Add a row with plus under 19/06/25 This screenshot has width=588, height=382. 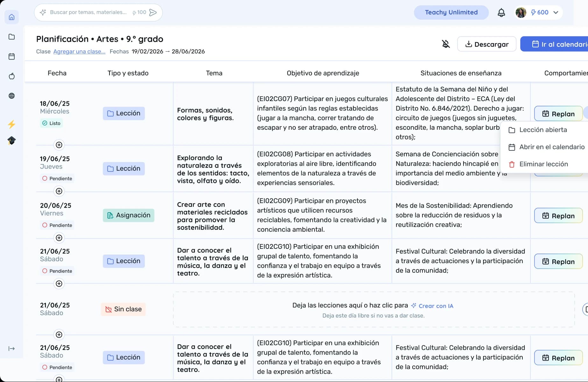tap(59, 191)
